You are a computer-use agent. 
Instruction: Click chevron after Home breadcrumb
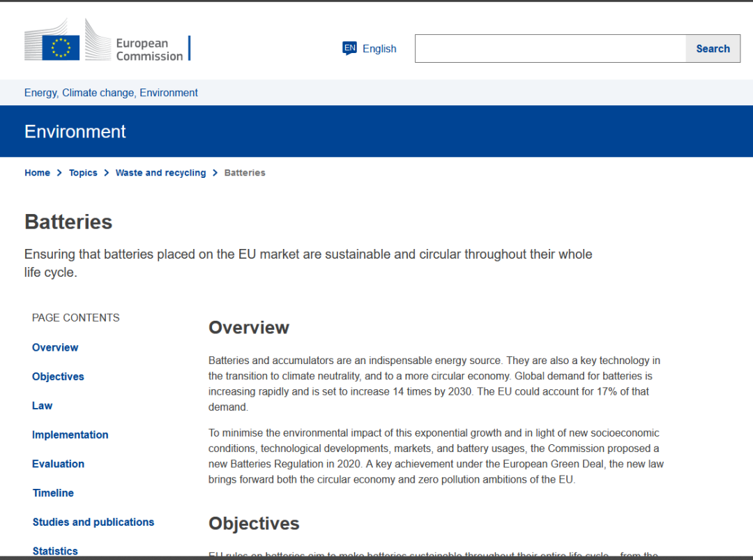tap(59, 173)
